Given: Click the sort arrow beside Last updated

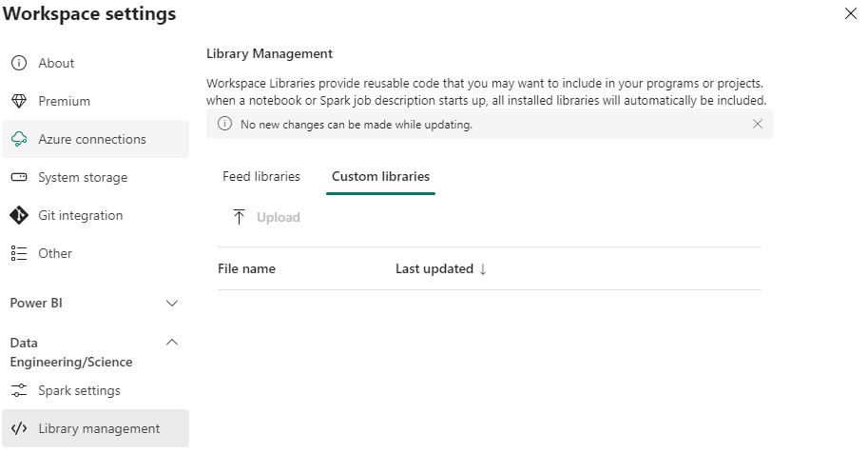Looking at the screenshot, I should point(483,269).
